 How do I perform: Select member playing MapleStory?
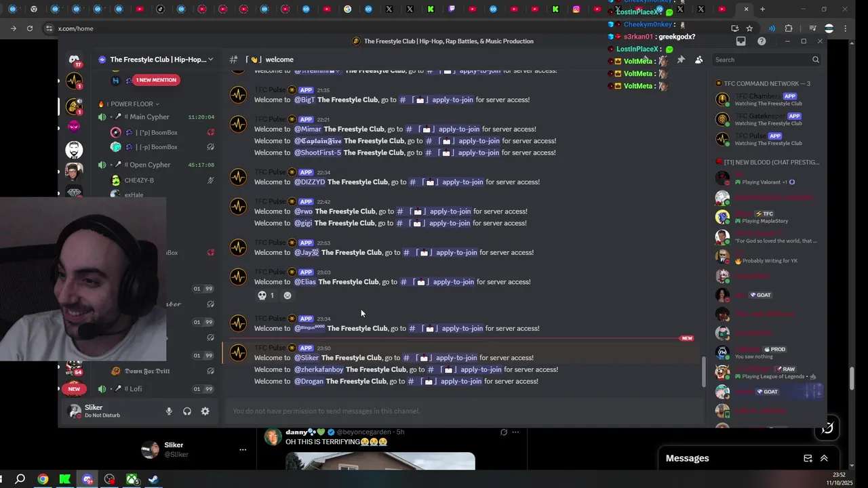pos(766,217)
